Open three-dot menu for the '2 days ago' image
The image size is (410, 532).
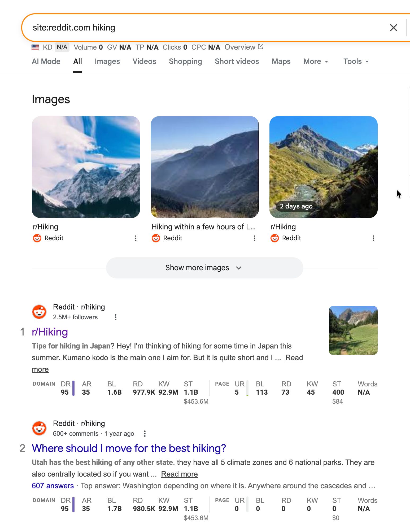(x=373, y=238)
